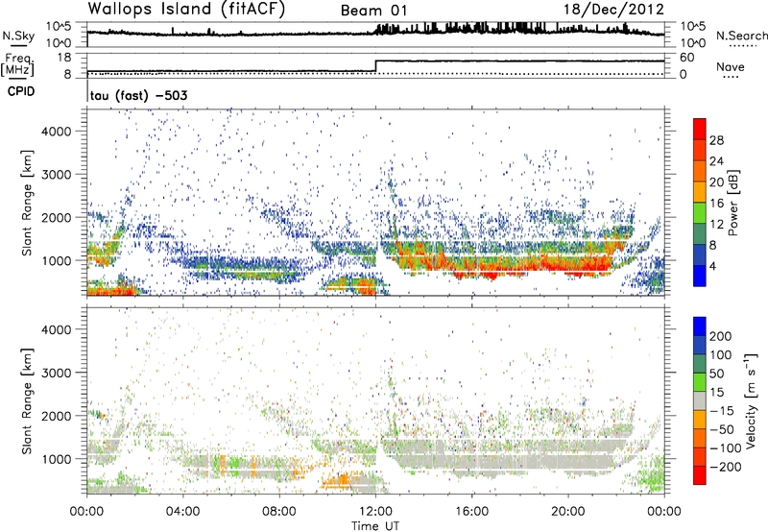
Task: Pick the light green 12–16 dB power band
Action: click(700, 213)
